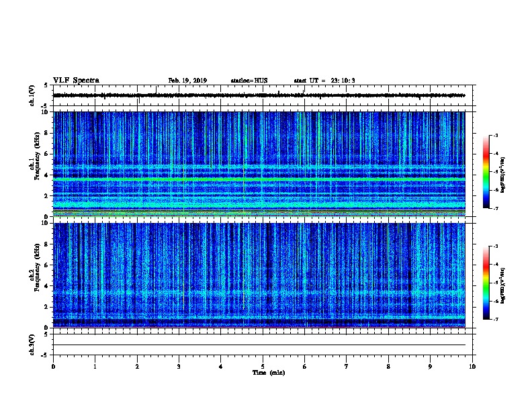This screenshot has width=532, height=411.
Task: Click the 'VLF Spectra' title text
Action: coord(76,81)
